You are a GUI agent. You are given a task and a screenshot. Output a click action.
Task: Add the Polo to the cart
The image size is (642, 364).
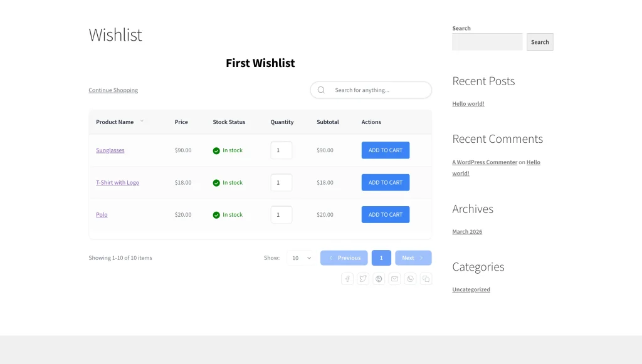click(x=385, y=214)
